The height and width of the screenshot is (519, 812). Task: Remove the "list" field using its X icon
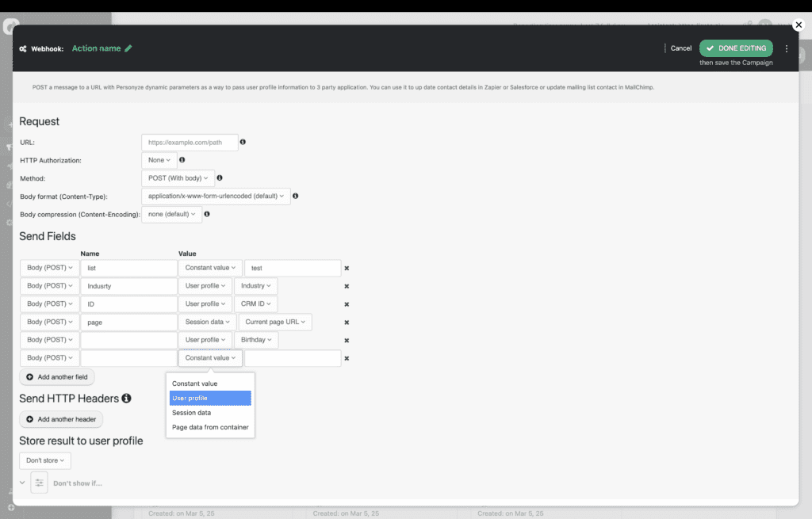click(x=347, y=268)
